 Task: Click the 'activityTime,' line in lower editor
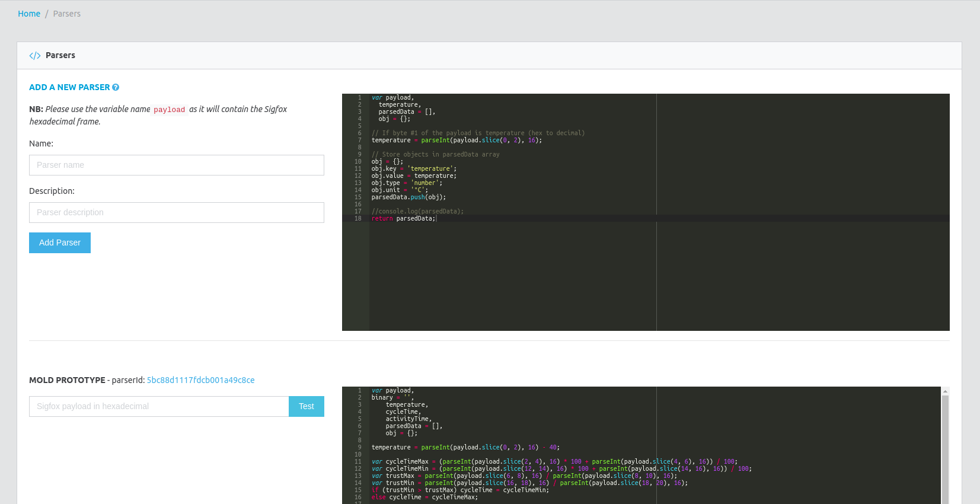click(408, 419)
